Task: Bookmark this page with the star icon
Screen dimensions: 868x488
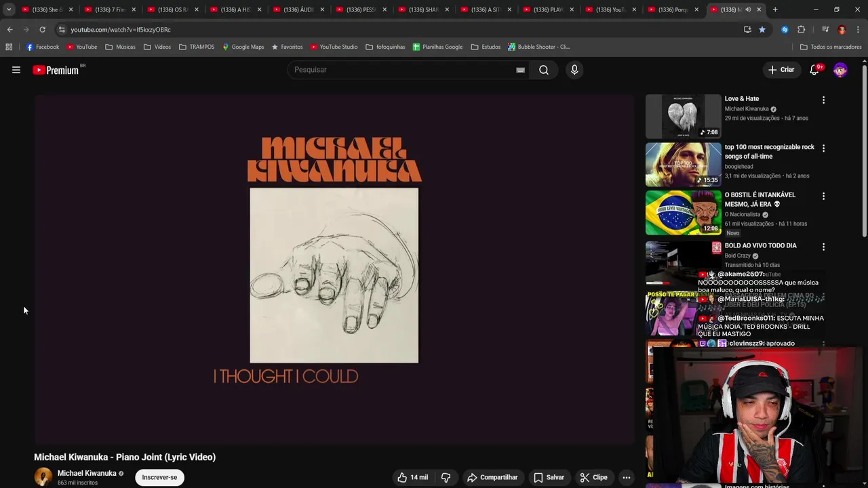Action: [x=762, y=29]
